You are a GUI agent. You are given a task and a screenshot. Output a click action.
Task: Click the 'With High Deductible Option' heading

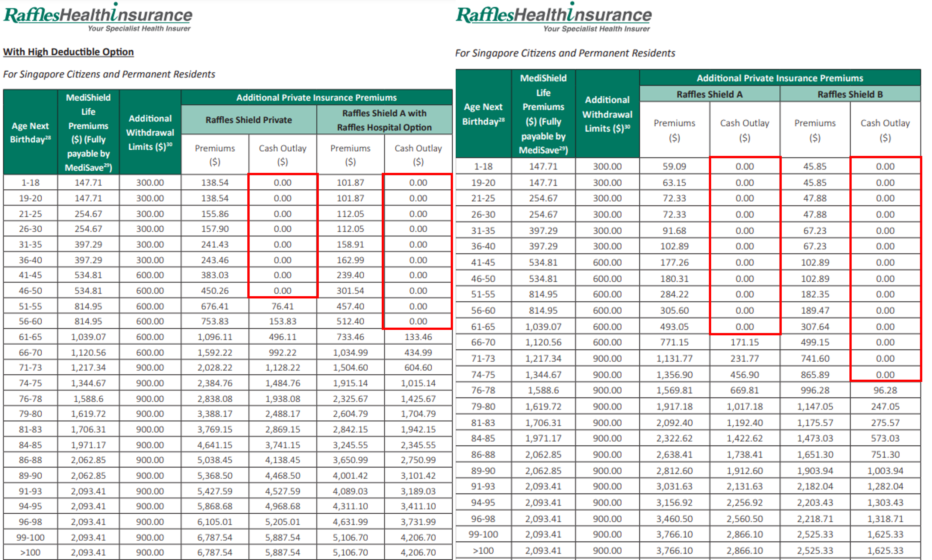tap(68, 52)
